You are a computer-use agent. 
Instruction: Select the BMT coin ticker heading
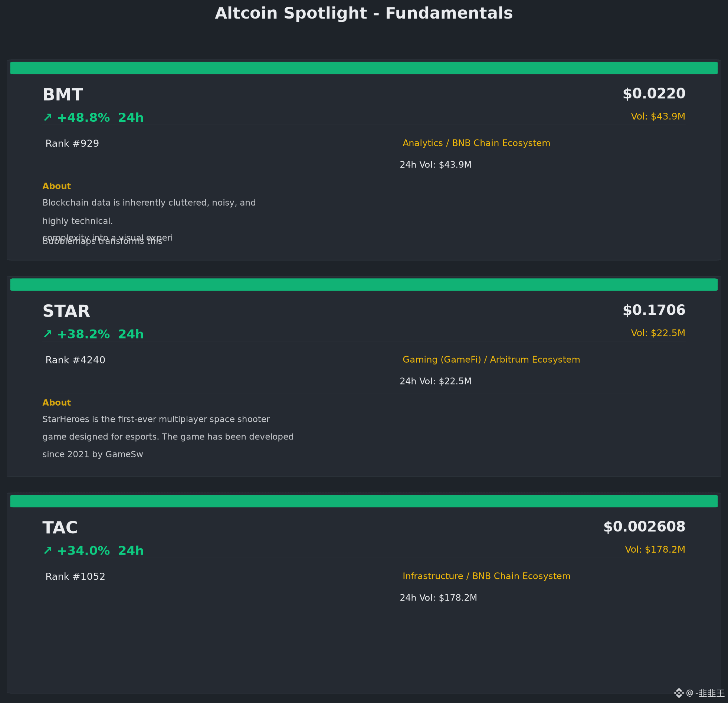point(63,95)
